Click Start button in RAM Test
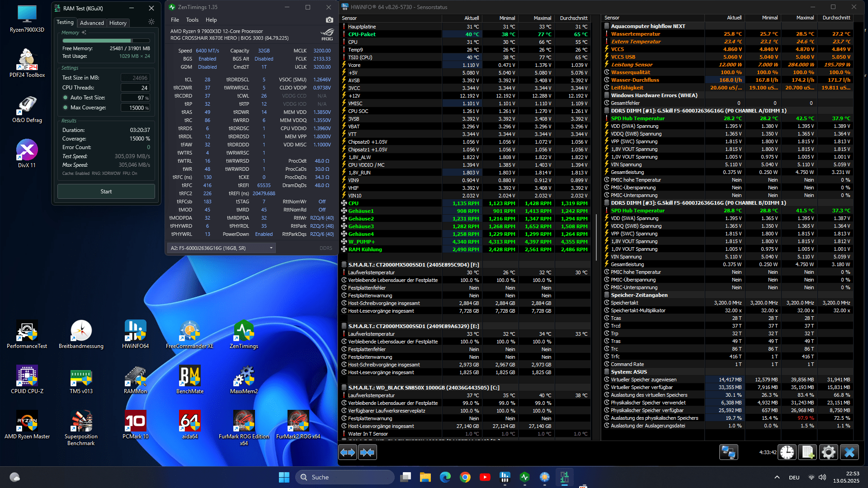 pos(106,192)
